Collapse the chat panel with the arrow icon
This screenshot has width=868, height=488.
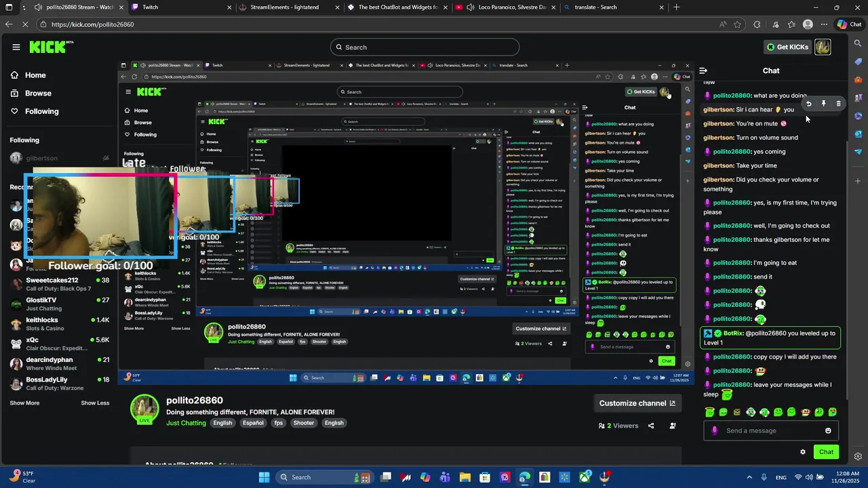703,70
